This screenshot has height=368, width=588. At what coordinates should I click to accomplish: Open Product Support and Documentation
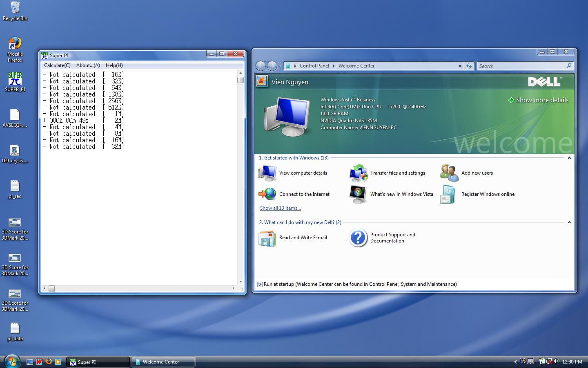click(382, 238)
